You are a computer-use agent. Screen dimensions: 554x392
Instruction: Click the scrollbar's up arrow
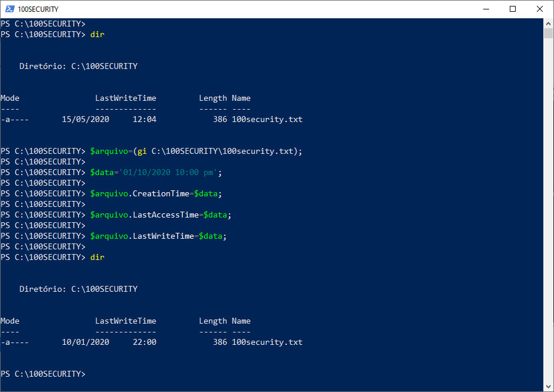tap(548, 22)
